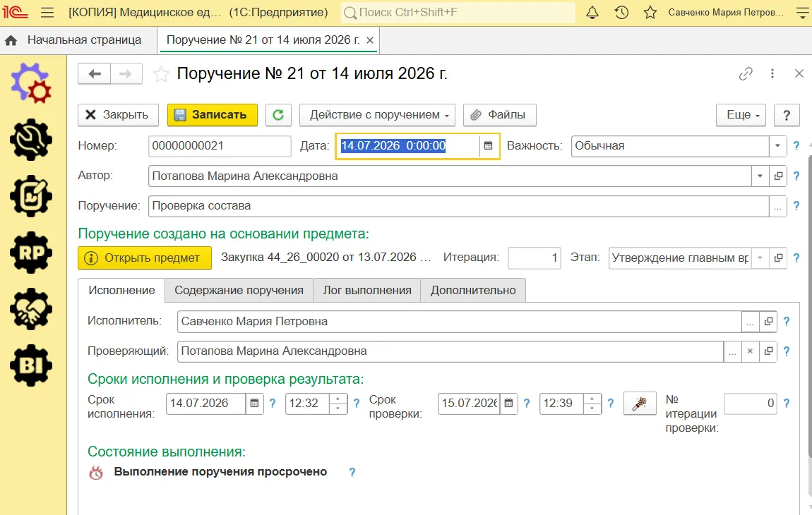Open calendar for Срок проверки date
The height and width of the screenshot is (515, 812).
[508, 404]
